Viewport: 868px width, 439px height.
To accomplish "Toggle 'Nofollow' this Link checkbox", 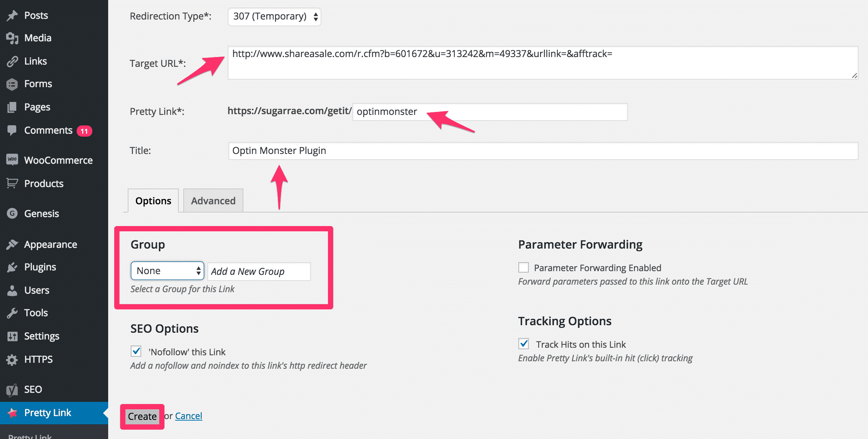I will pyautogui.click(x=136, y=351).
